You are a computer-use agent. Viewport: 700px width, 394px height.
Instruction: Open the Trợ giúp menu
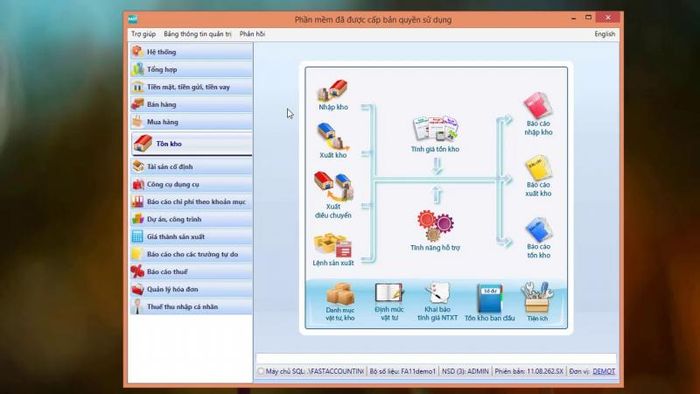coord(143,34)
